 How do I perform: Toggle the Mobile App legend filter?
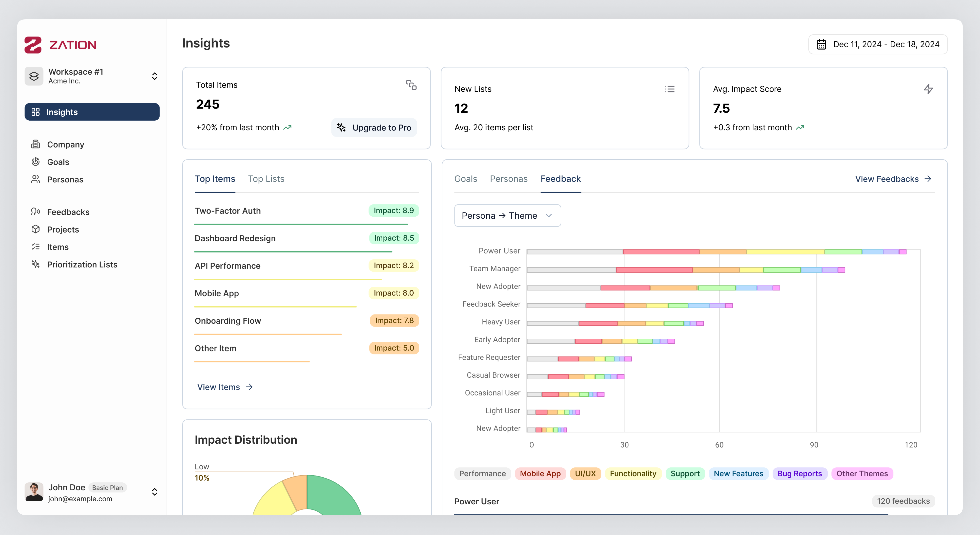540,473
